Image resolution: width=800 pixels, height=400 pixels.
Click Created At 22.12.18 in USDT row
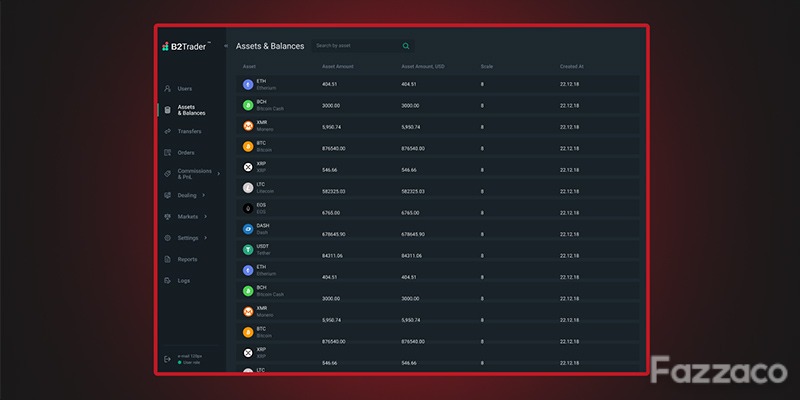click(x=569, y=256)
